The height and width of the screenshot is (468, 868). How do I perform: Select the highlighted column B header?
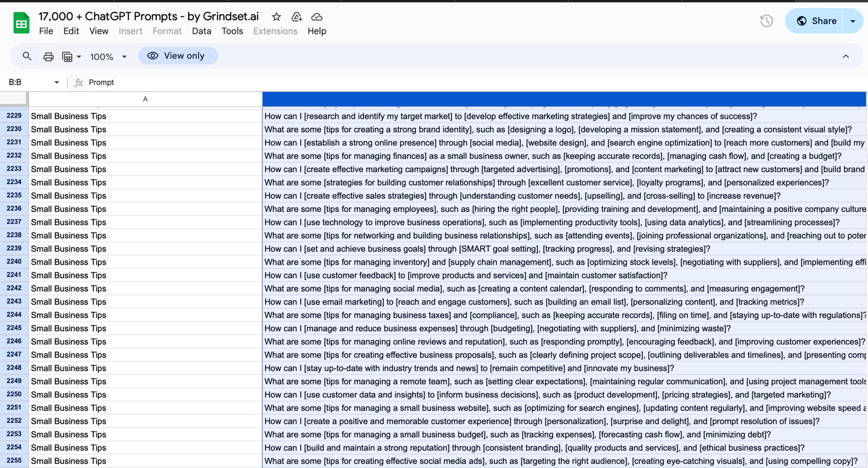(564, 99)
